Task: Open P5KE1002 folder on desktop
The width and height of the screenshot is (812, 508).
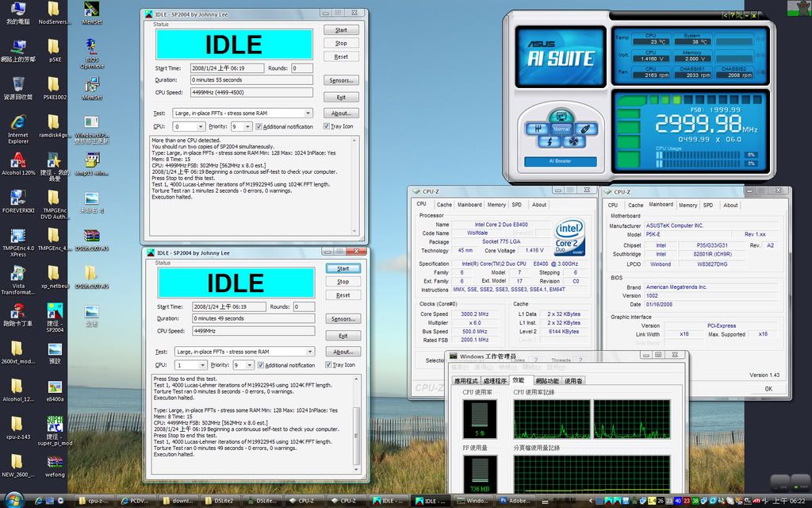Action: [x=55, y=88]
